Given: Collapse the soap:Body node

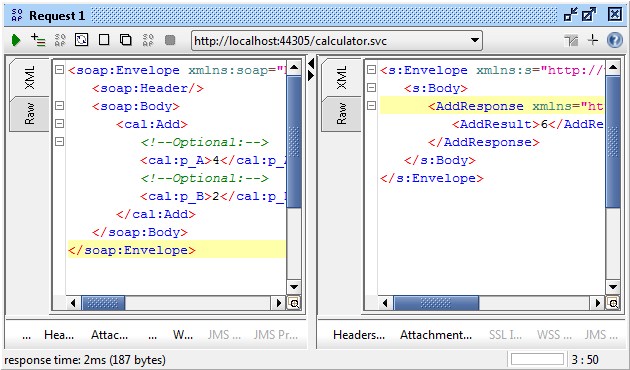Looking at the screenshot, I should 59,106.
